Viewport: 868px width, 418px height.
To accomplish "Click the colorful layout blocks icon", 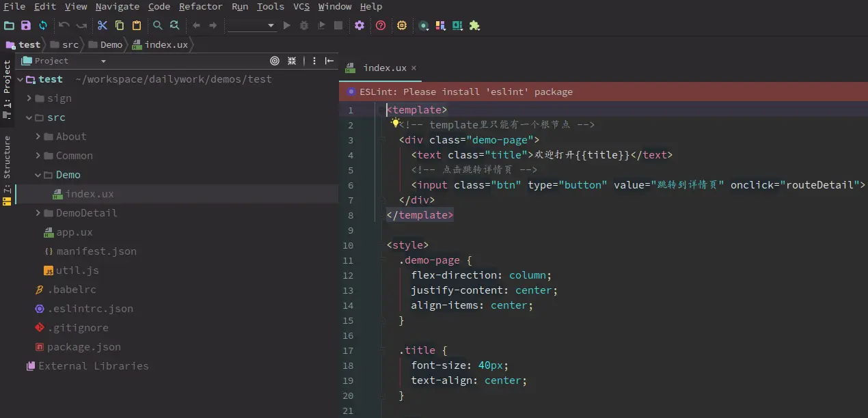I will (x=440, y=25).
